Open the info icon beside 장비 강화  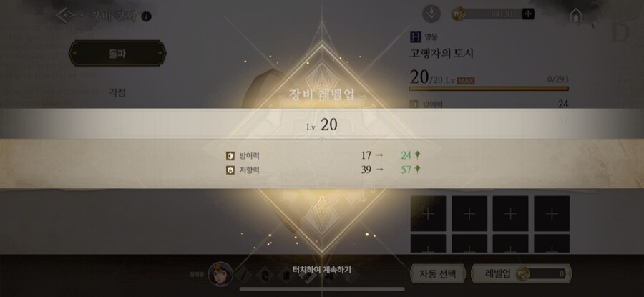(146, 16)
